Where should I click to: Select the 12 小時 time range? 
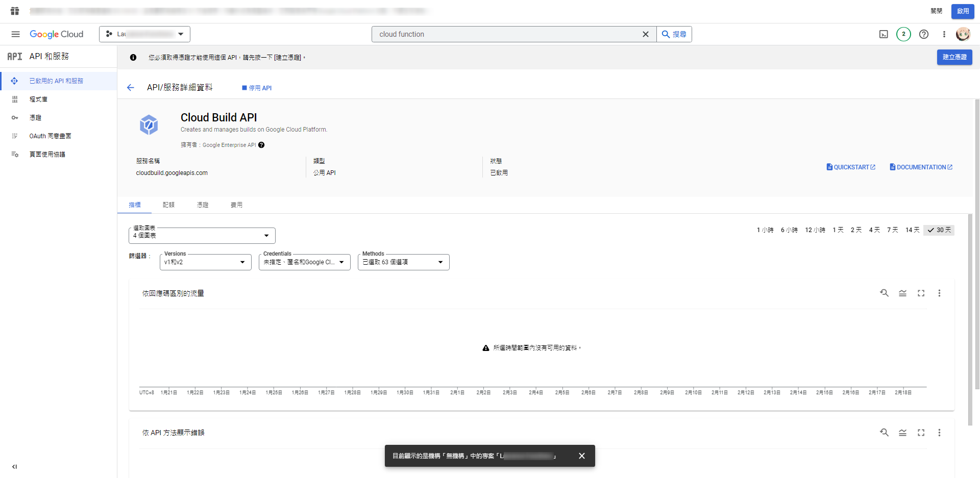[815, 230]
